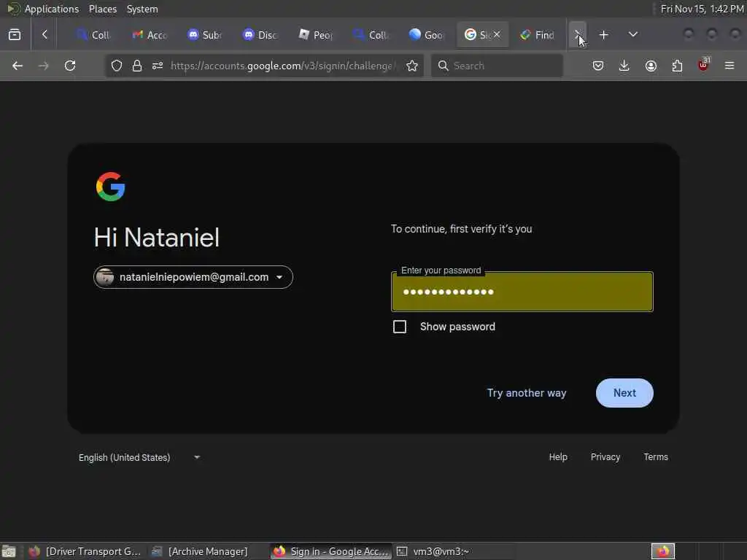
Task: Switch to the Discord 'Subr' tab
Action: click(205, 35)
